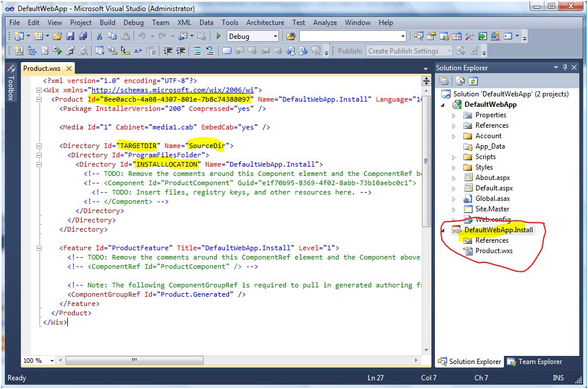Expand the Account folder node
This screenshot has height=389, width=588.
pos(453,136)
